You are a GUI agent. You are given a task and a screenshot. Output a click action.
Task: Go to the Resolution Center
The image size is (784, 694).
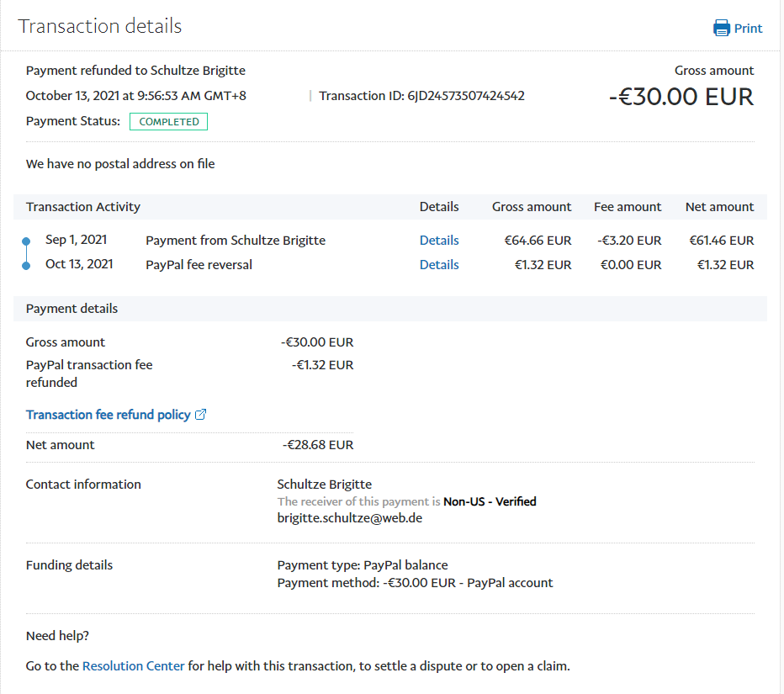pyautogui.click(x=133, y=666)
